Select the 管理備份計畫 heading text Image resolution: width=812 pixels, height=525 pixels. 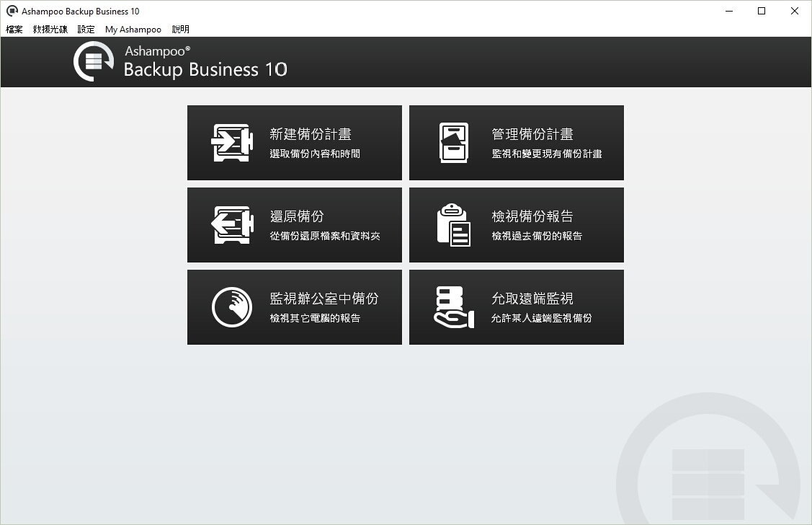532,134
